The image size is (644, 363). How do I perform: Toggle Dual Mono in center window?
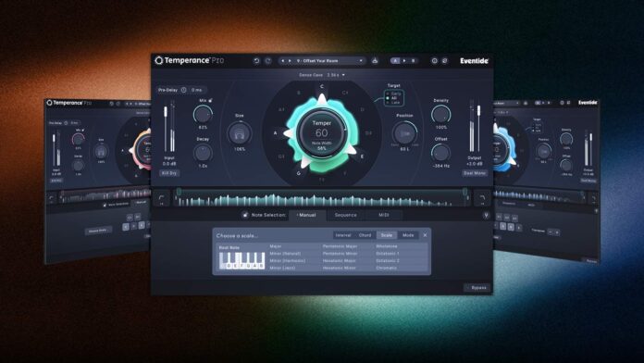[475, 173]
